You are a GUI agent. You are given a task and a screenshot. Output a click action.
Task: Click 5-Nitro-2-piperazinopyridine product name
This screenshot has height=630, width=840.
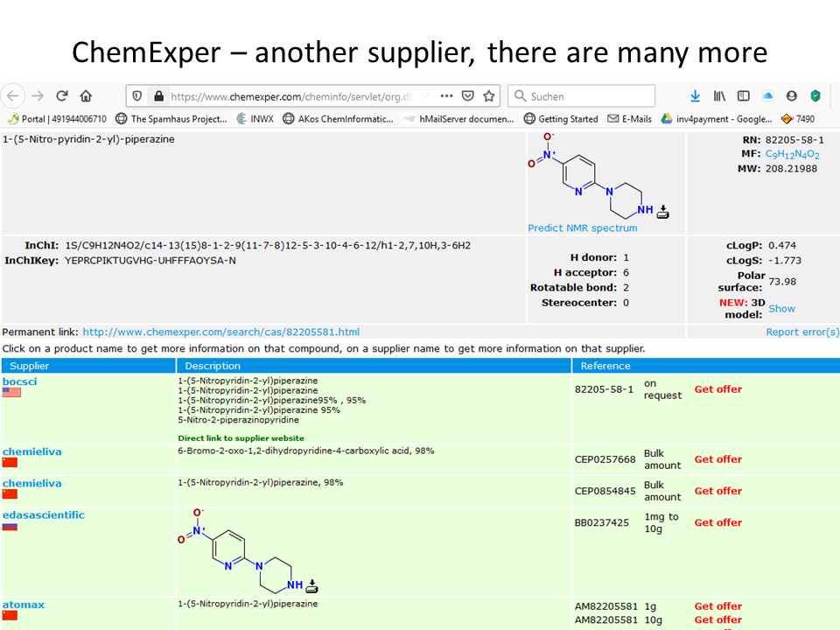coord(238,420)
